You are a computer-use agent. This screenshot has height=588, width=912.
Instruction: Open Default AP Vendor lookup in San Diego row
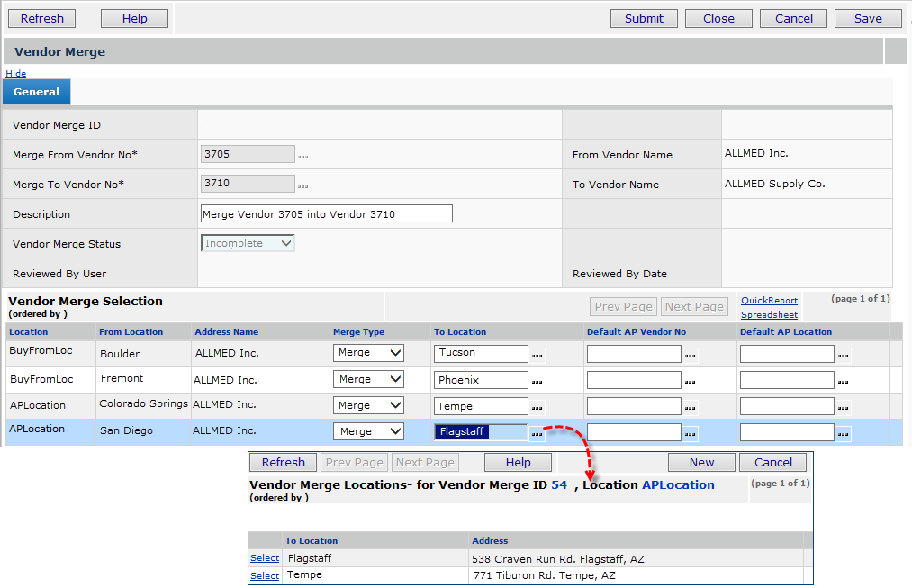tap(691, 434)
